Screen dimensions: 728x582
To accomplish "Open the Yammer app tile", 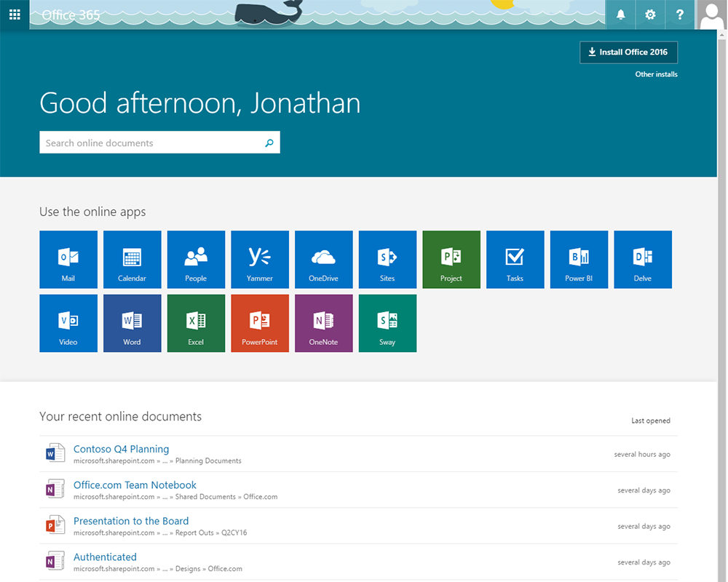I will point(259,259).
